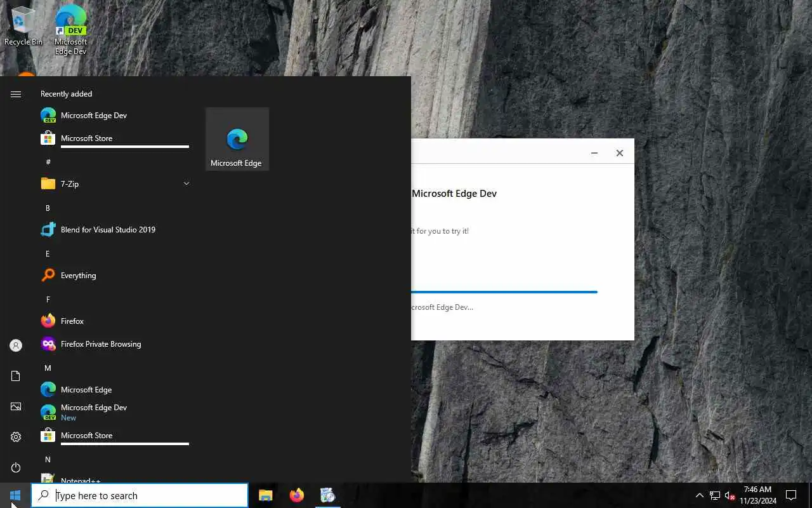Open File Explorer from taskbar
Viewport: 812px width, 508px height.
click(x=266, y=495)
